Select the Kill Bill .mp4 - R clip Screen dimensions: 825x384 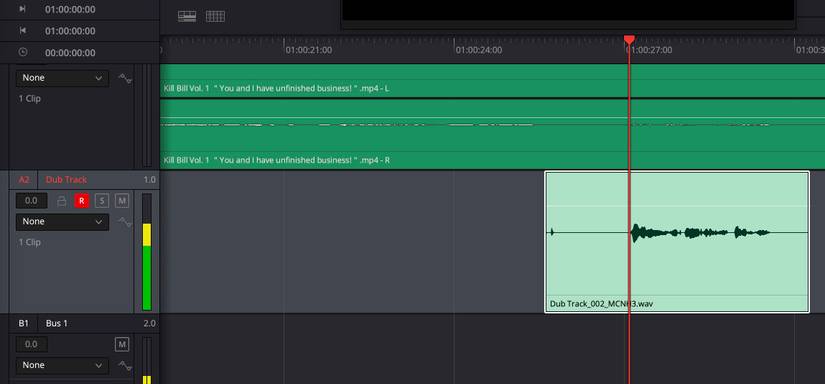tap(492, 134)
